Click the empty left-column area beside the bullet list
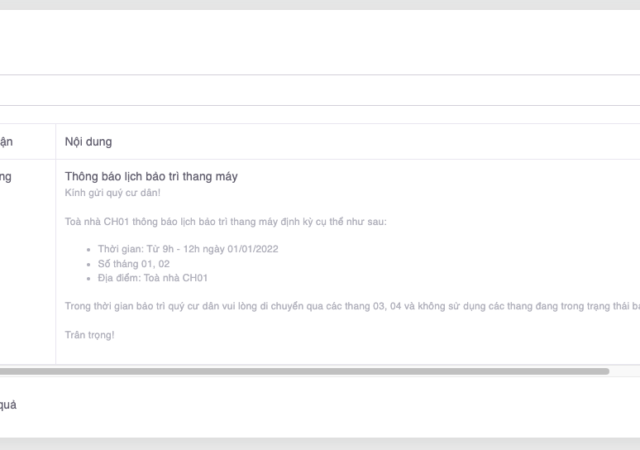Screen dimensions: 640x450 (25, 262)
